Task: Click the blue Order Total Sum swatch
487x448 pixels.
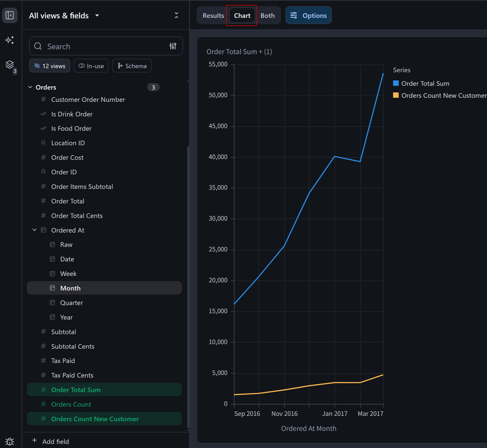Action: point(396,83)
